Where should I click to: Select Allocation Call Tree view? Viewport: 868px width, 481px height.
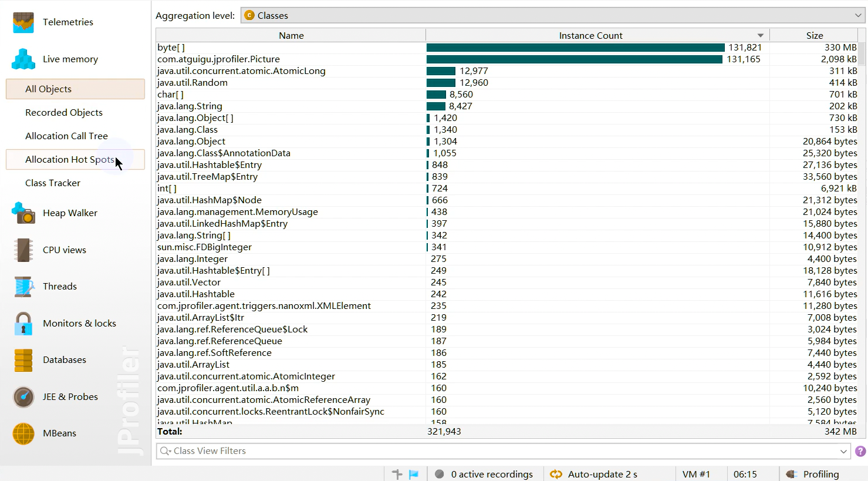[66, 136]
